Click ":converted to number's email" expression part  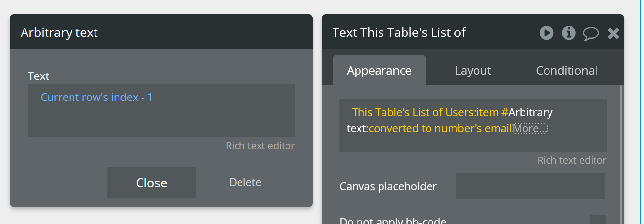440,129
